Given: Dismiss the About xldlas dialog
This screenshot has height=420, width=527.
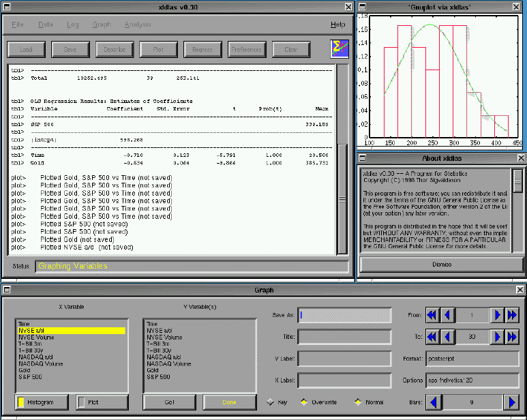Looking at the screenshot, I should (441, 265).
